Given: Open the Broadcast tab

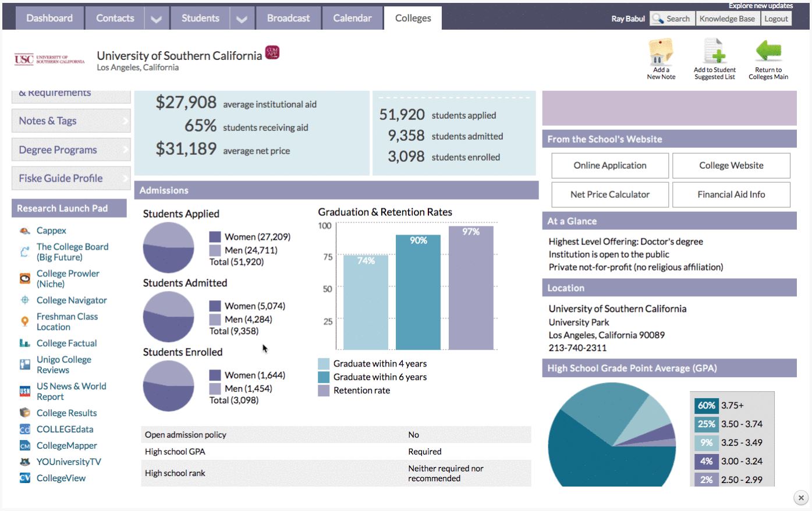Looking at the screenshot, I should tap(288, 18).
